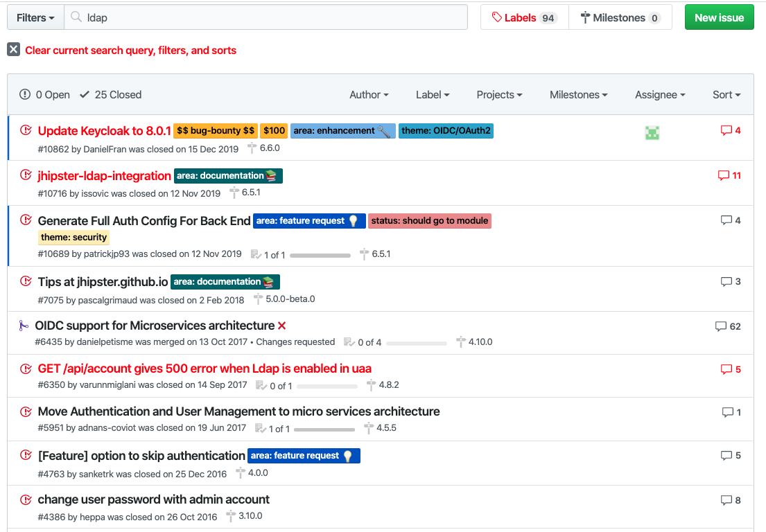Expand the Assignee filter menu
The height and width of the screenshot is (532, 766).
660,95
